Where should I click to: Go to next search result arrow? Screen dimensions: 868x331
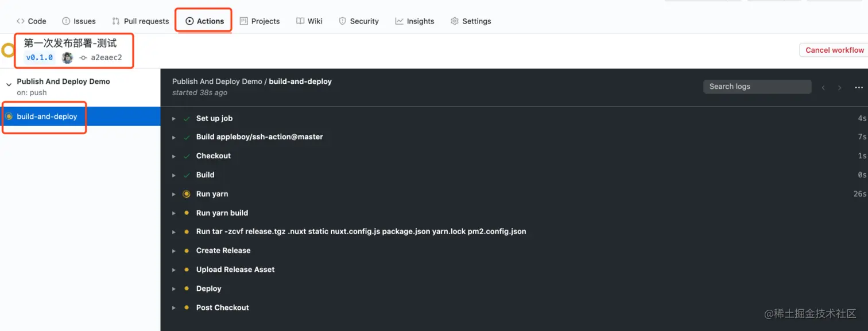click(x=840, y=87)
